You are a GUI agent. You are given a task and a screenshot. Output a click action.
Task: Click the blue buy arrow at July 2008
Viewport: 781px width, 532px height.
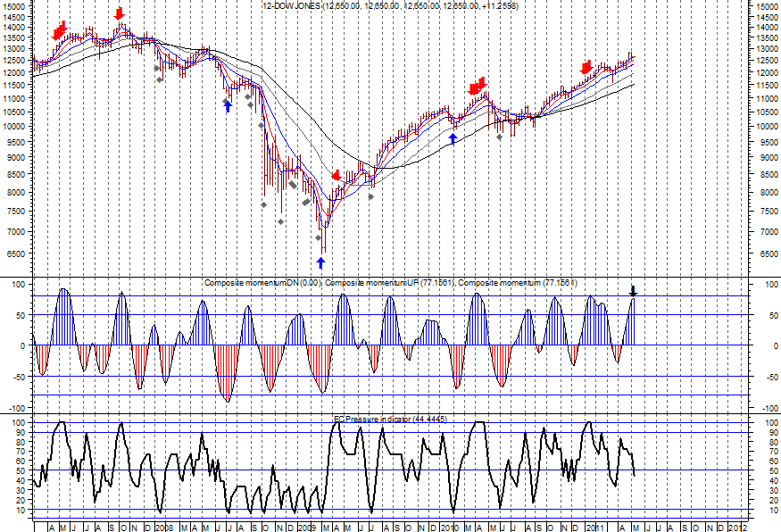coord(228,106)
